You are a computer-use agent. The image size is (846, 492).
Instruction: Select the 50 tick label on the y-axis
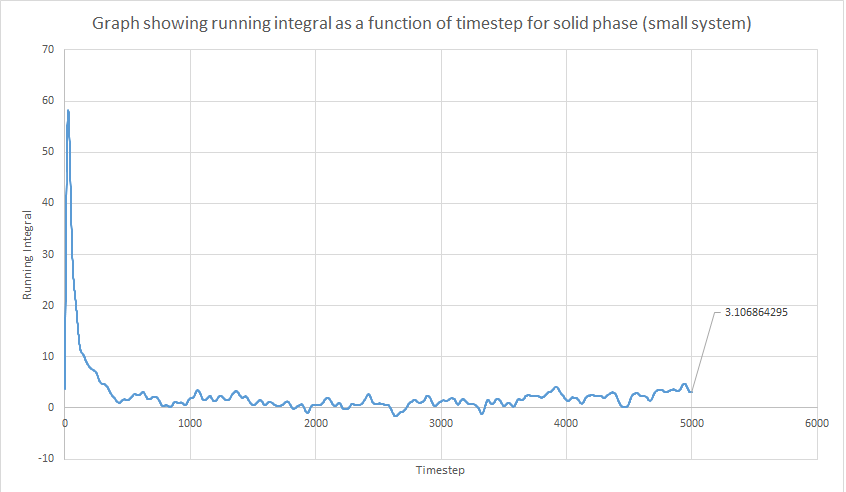point(48,152)
